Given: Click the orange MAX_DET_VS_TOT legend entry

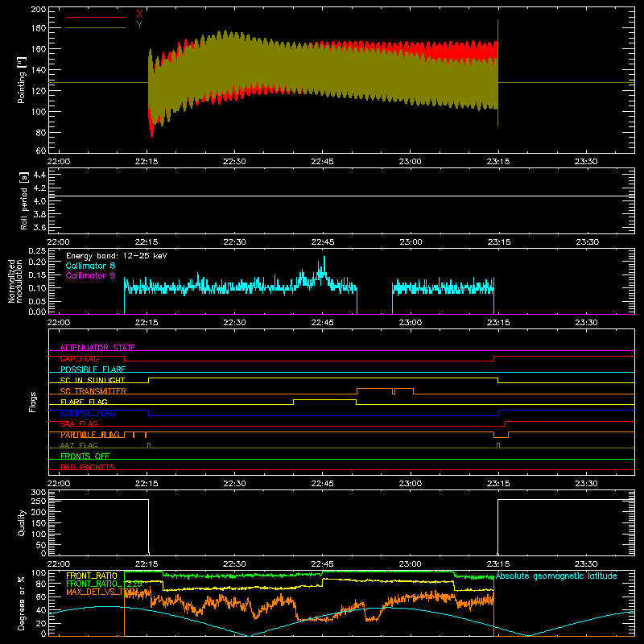Looking at the screenshot, I should point(102,592).
